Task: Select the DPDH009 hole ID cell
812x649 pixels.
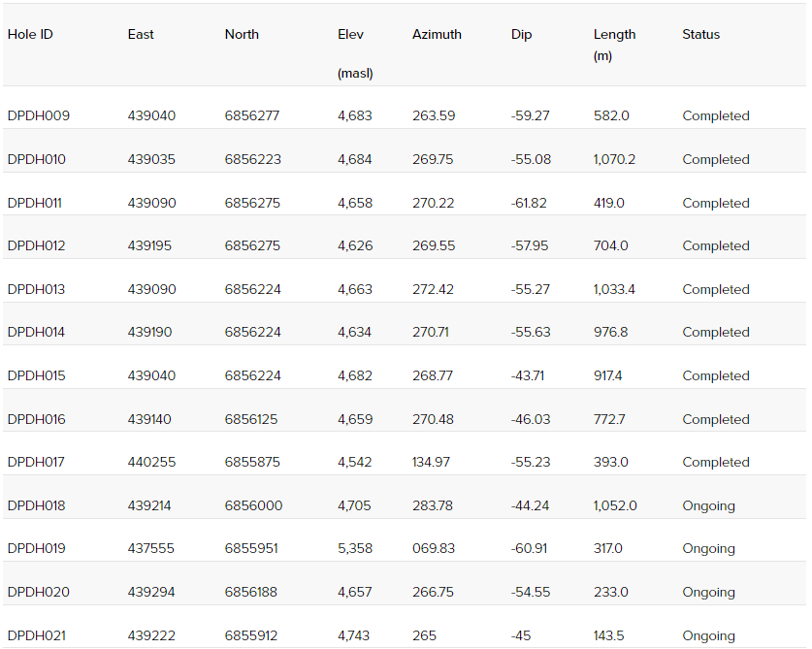Action: (x=39, y=115)
